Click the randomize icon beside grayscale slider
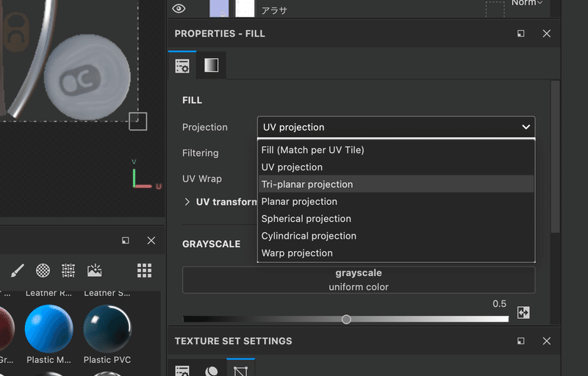The image size is (588, 376). point(523,312)
